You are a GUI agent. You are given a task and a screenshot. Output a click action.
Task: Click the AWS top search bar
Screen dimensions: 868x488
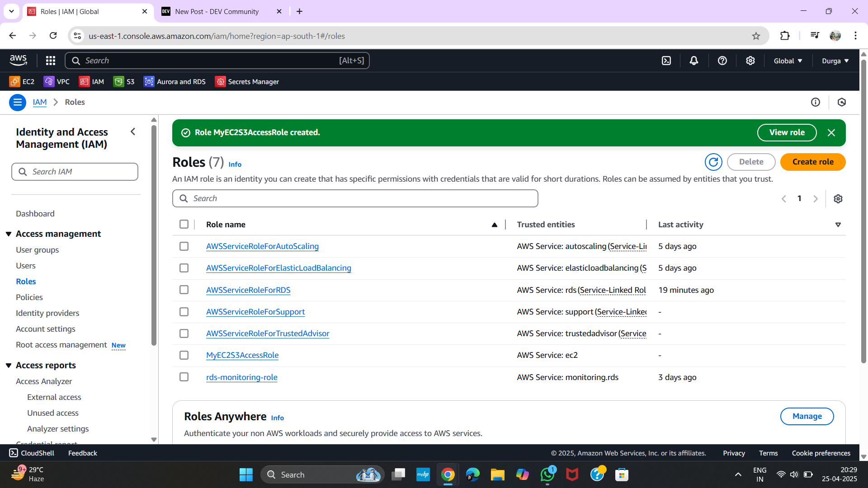(x=217, y=61)
